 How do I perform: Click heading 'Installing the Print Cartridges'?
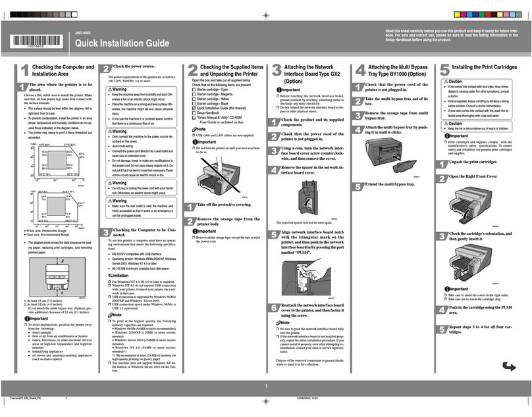(485, 67)
